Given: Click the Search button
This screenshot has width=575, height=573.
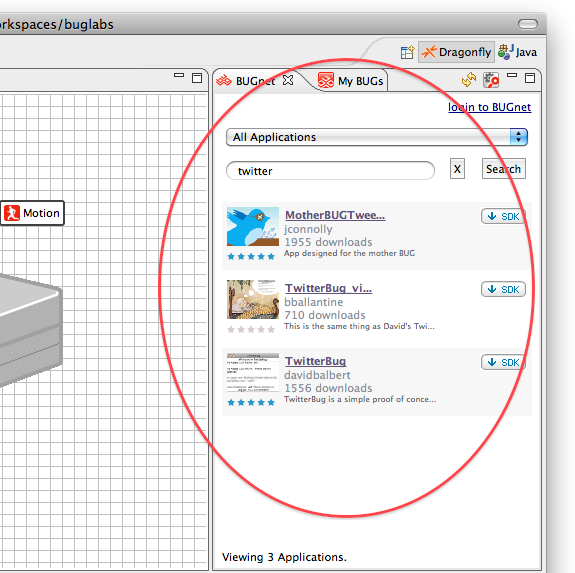Looking at the screenshot, I should coord(503,169).
